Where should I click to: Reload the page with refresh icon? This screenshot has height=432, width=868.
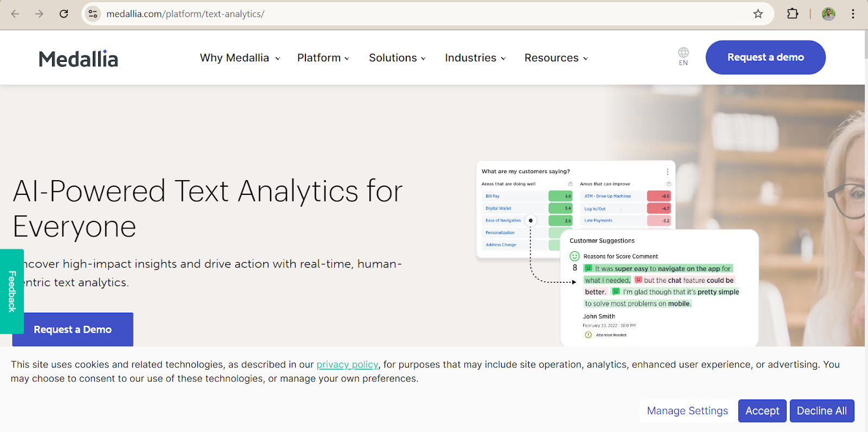click(63, 14)
